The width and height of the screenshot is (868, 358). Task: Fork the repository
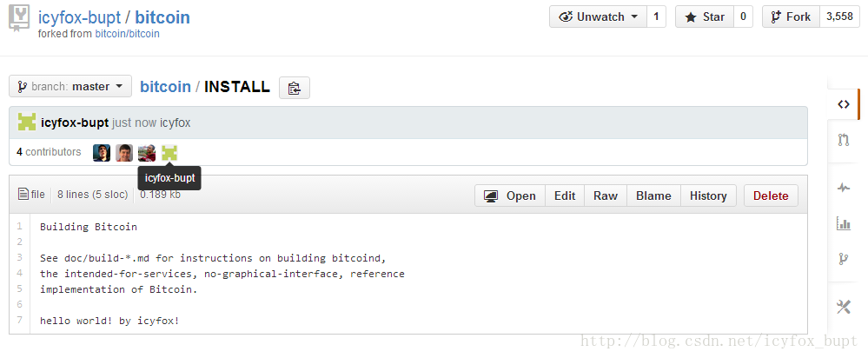click(x=790, y=17)
